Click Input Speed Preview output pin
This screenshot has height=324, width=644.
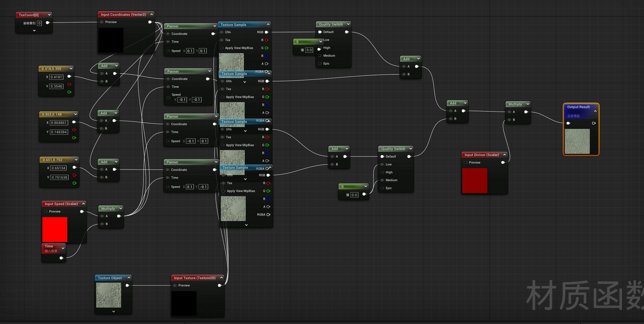pos(82,212)
